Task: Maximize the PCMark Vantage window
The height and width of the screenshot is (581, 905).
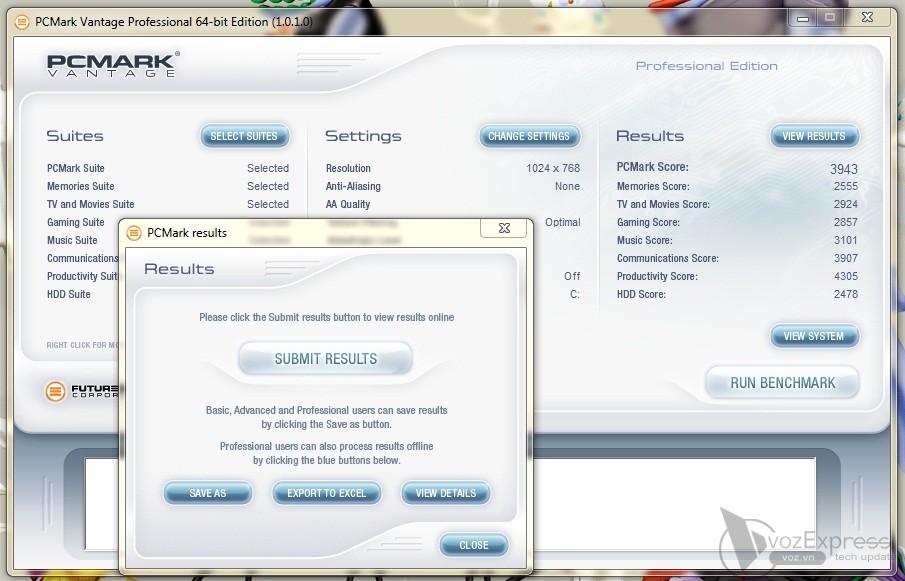Action: tap(831, 18)
